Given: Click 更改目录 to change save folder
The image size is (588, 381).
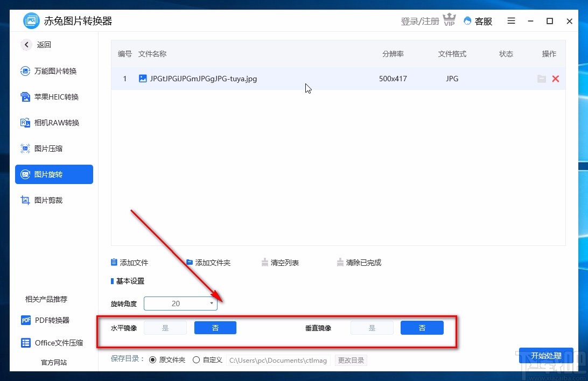Looking at the screenshot, I should point(351,359).
